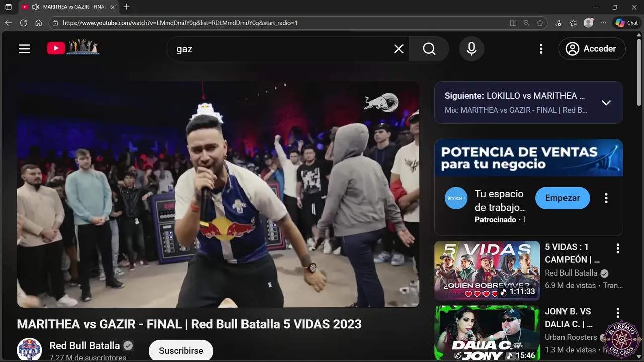This screenshot has width=644, height=362.
Task: Open the tab actions menu
Action: 8,7
